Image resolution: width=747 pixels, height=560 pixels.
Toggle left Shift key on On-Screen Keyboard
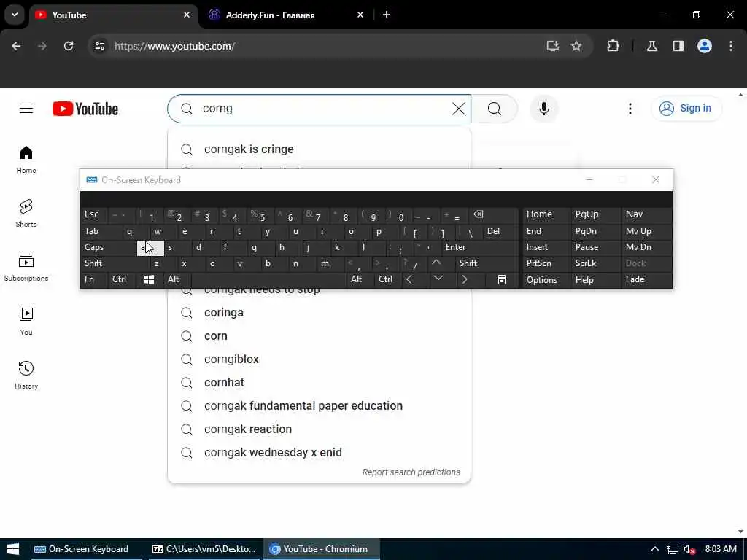point(115,263)
